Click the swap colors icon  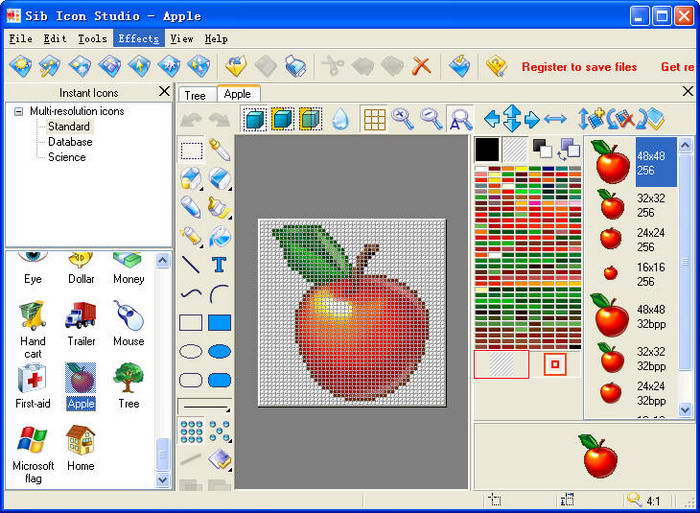coord(569,150)
